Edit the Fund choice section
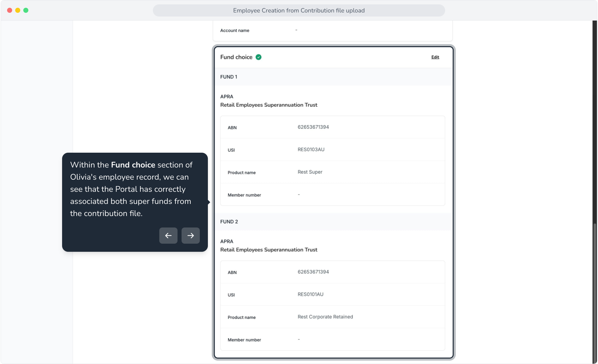Image resolution: width=598 pixels, height=364 pixels. click(435, 57)
